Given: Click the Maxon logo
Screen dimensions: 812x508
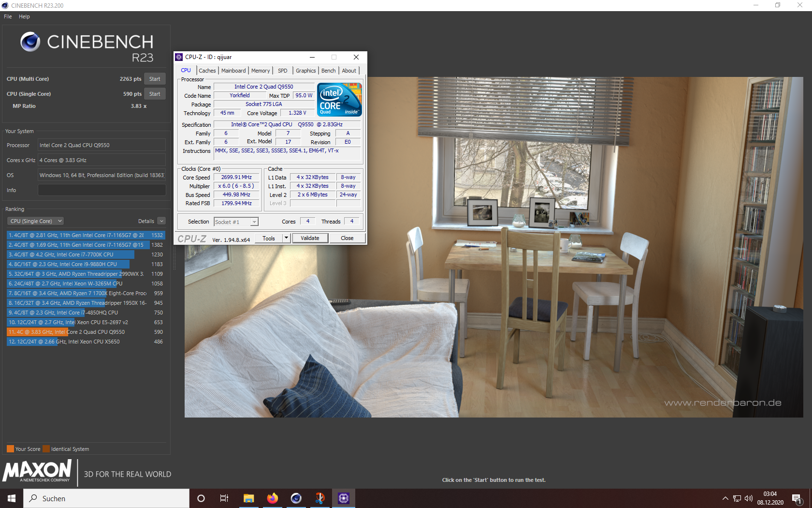Looking at the screenshot, I should click(x=37, y=471).
